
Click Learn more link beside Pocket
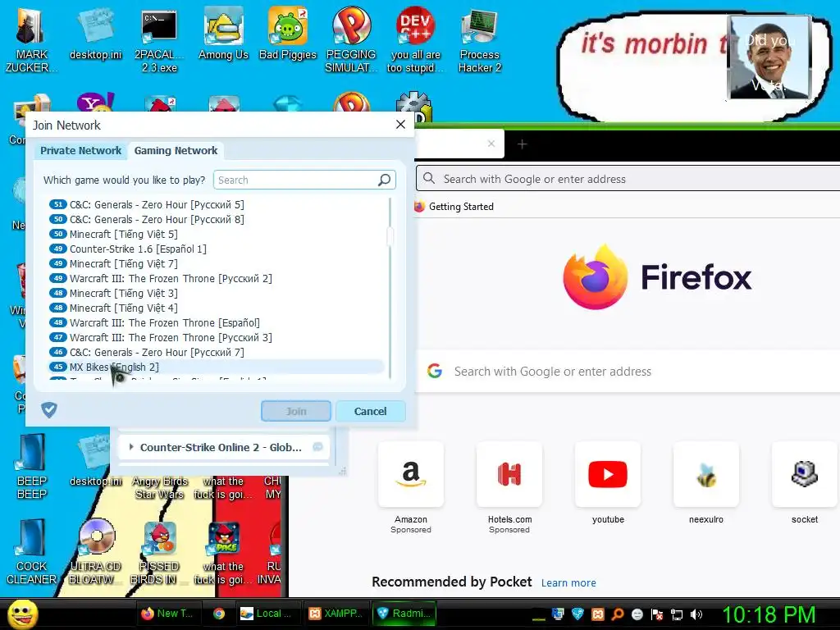(x=568, y=583)
